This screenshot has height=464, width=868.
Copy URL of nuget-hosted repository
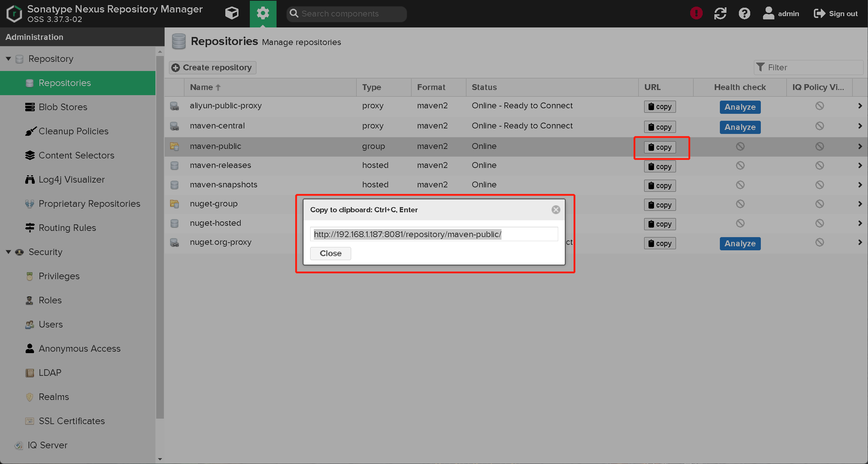click(x=660, y=224)
